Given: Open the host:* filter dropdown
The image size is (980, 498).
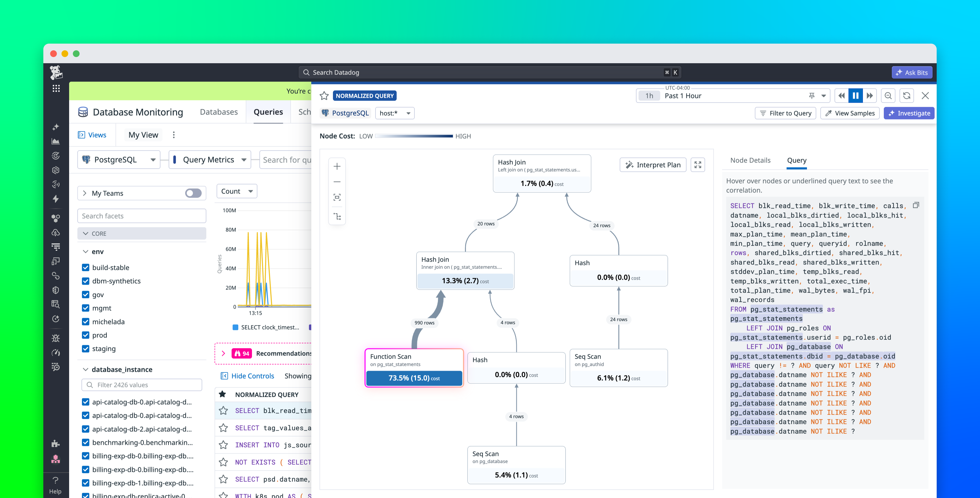Looking at the screenshot, I should point(395,113).
